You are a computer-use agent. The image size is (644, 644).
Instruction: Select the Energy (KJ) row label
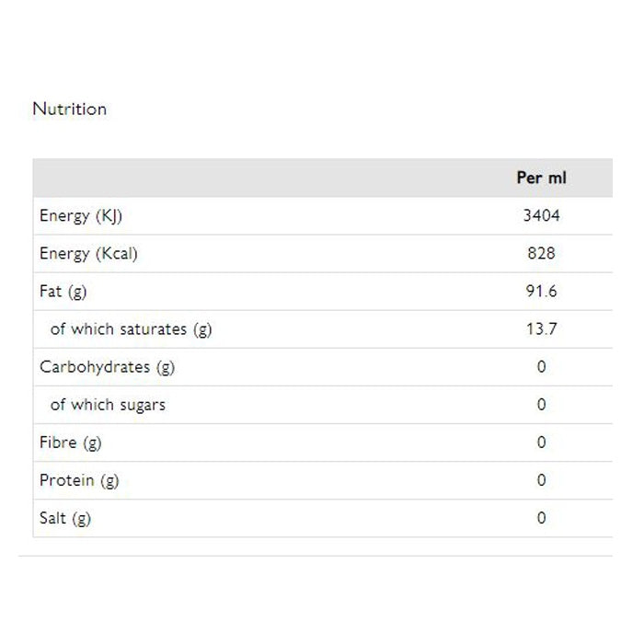pyautogui.click(x=81, y=216)
